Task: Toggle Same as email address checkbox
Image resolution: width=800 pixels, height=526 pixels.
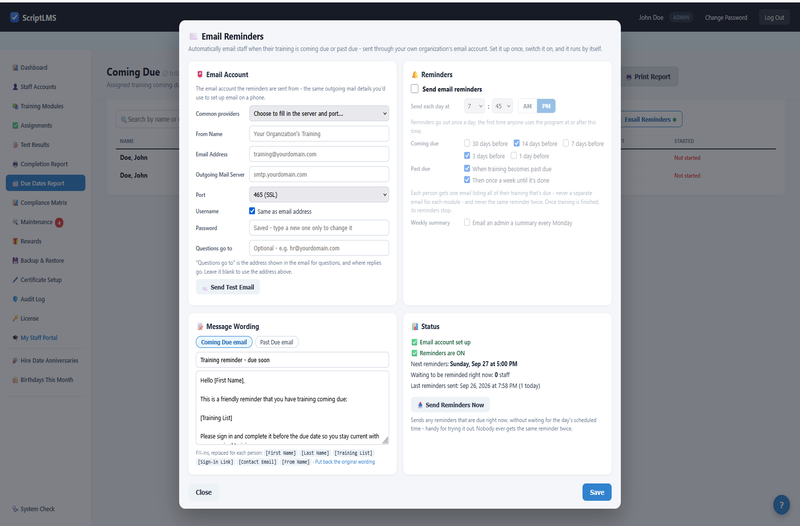Action: [252, 211]
